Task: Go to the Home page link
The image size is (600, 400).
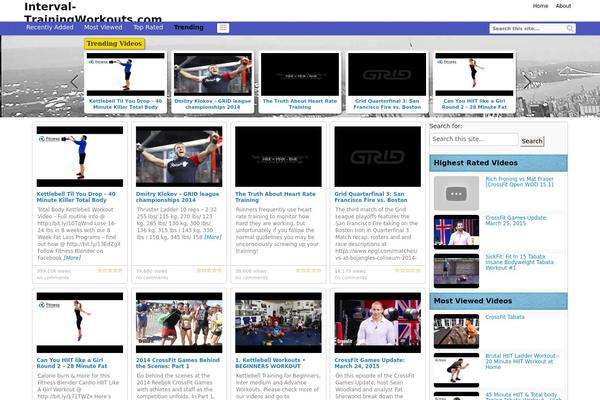Action: (540, 6)
